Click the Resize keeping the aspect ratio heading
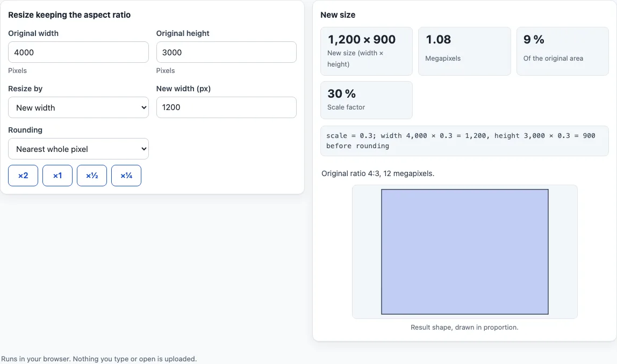This screenshot has width=617, height=364. tap(69, 15)
